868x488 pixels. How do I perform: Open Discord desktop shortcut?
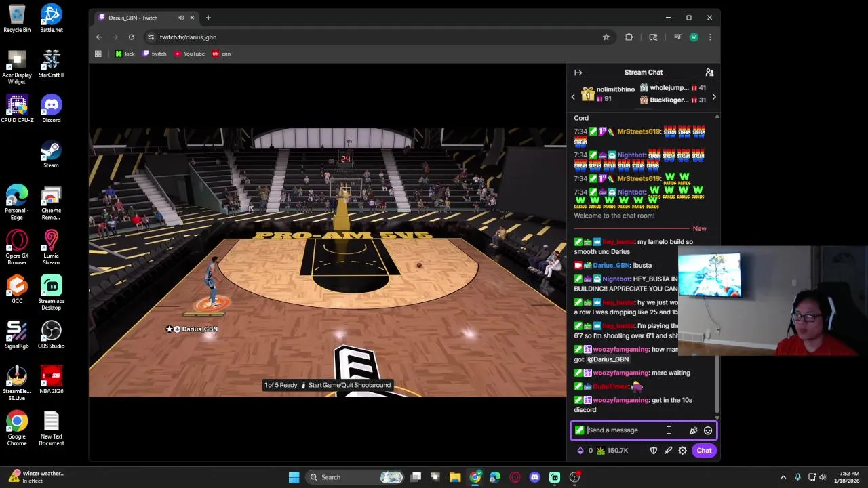[x=51, y=108]
